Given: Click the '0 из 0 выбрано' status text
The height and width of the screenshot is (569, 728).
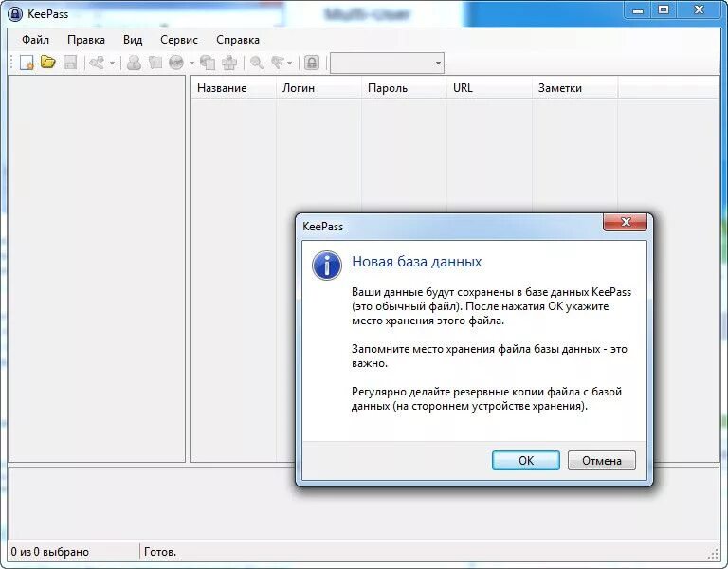Looking at the screenshot, I should [49, 552].
